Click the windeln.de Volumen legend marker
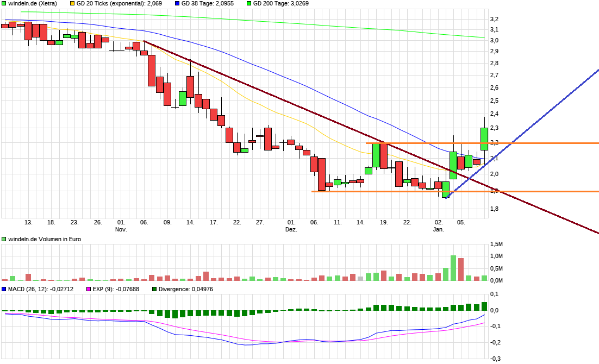The height and width of the screenshot is (364, 599). coord(4,239)
